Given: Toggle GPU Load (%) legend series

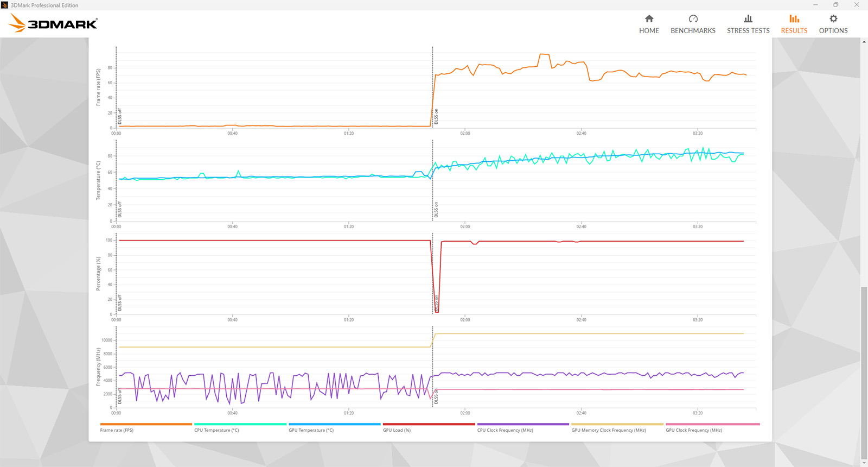Looking at the screenshot, I should 397,430.
